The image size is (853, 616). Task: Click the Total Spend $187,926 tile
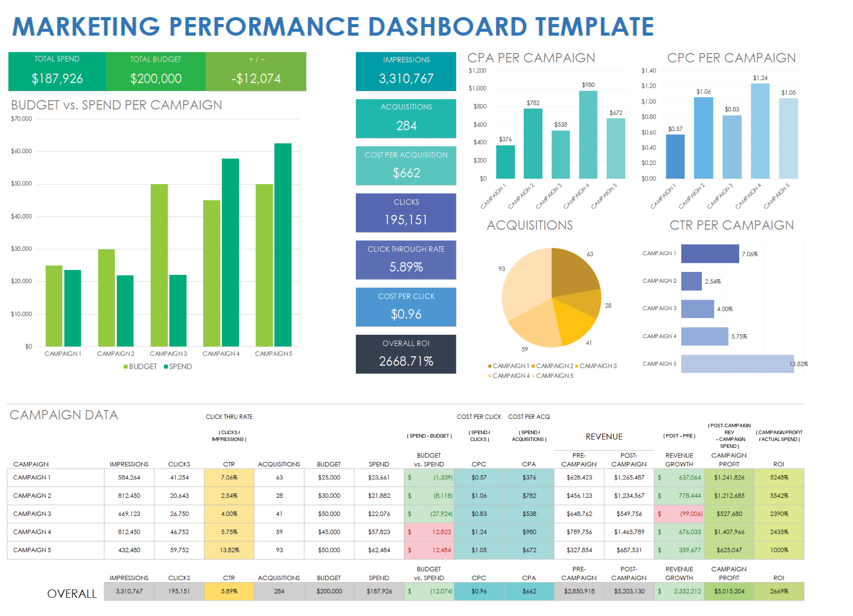(57, 71)
